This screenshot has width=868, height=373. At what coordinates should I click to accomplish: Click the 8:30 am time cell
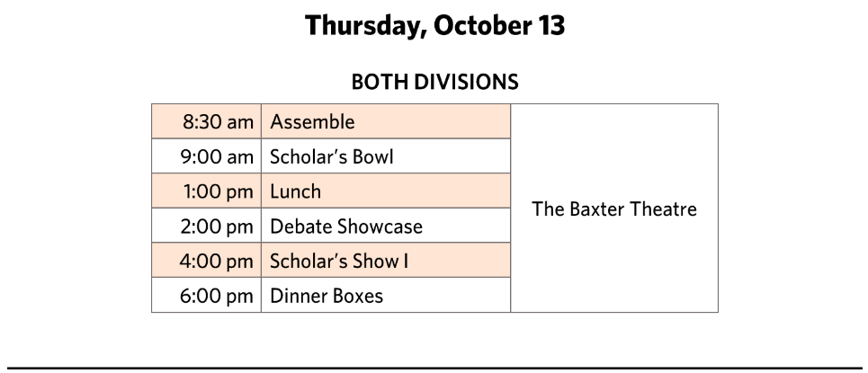click(x=207, y=121)
